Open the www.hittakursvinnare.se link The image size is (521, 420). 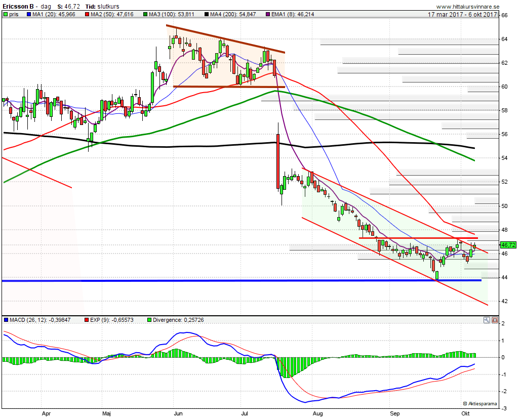[468, 7]
